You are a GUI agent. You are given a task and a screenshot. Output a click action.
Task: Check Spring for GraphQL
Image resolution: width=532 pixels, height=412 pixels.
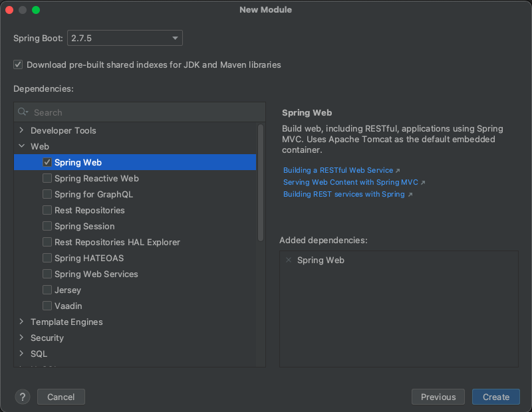pos(47,194)
